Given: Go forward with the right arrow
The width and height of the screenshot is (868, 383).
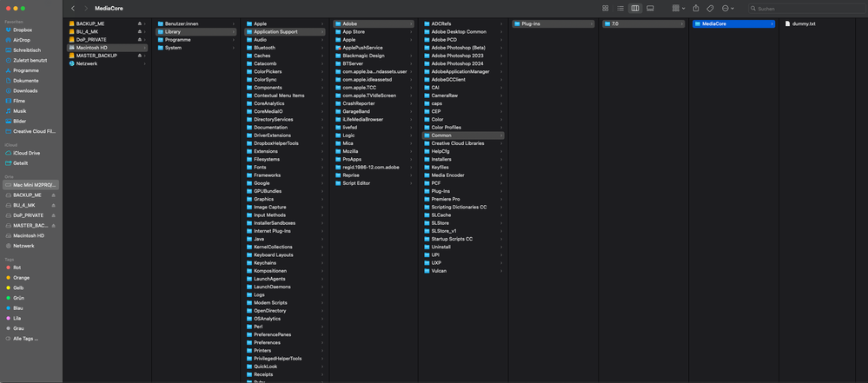Looking at the screenshot, I should click(86, 9).
